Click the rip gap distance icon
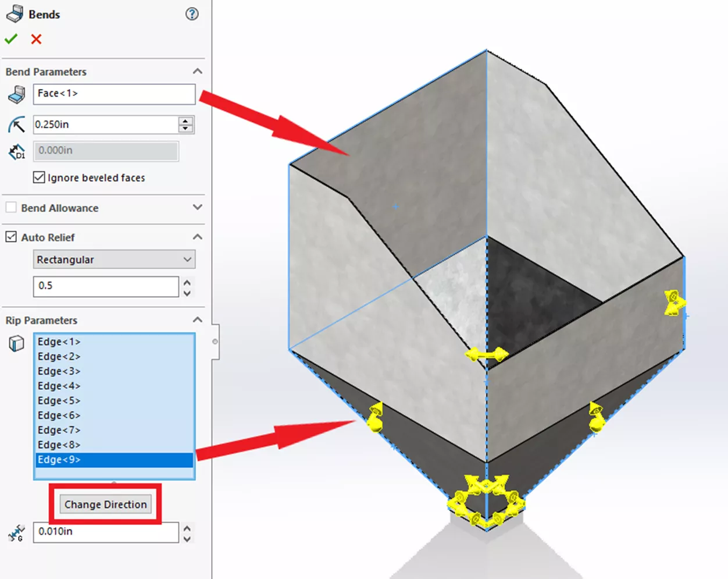 point(16,532)
